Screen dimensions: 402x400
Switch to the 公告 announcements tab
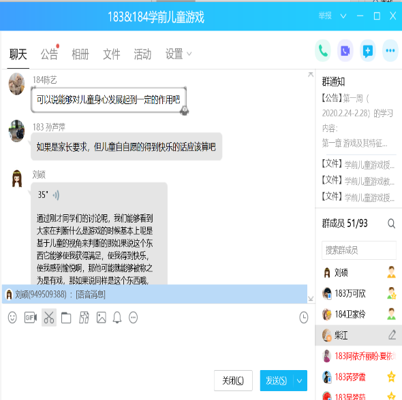pos(49,54)
